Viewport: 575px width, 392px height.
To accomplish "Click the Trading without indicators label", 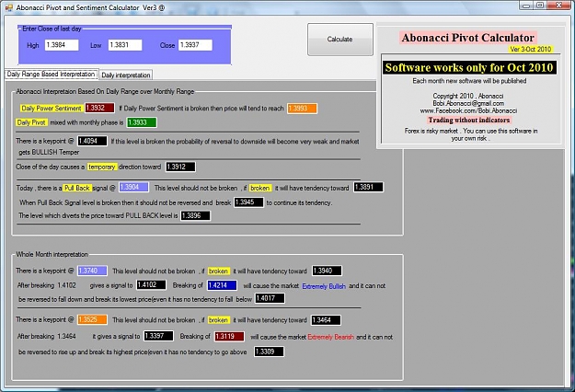I will pos(469,120).
